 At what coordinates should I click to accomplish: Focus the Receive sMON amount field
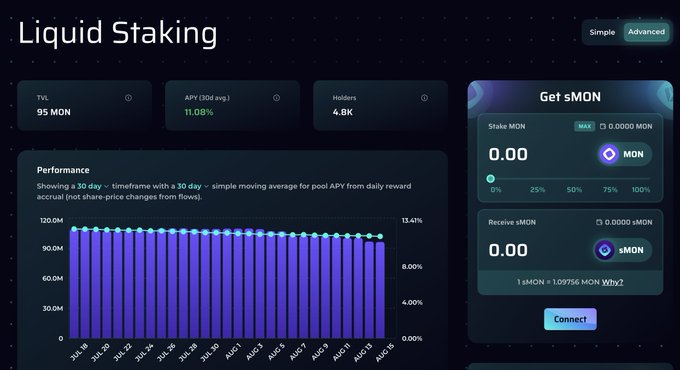508,250
